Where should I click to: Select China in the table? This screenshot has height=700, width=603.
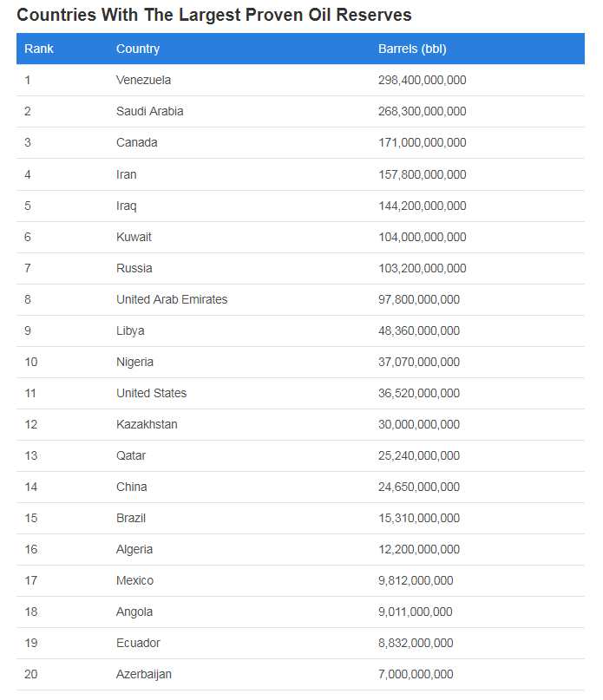click(132, 487)
